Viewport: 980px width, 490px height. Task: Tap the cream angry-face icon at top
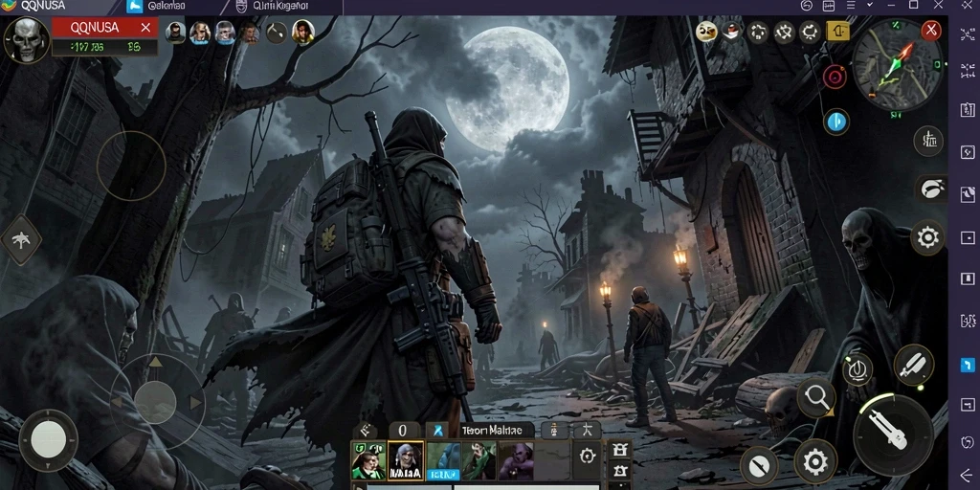coord(706,32)
